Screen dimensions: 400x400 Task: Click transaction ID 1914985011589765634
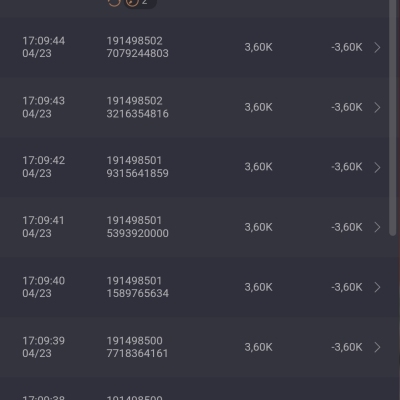pyautogui.click(x=137, y=287)
